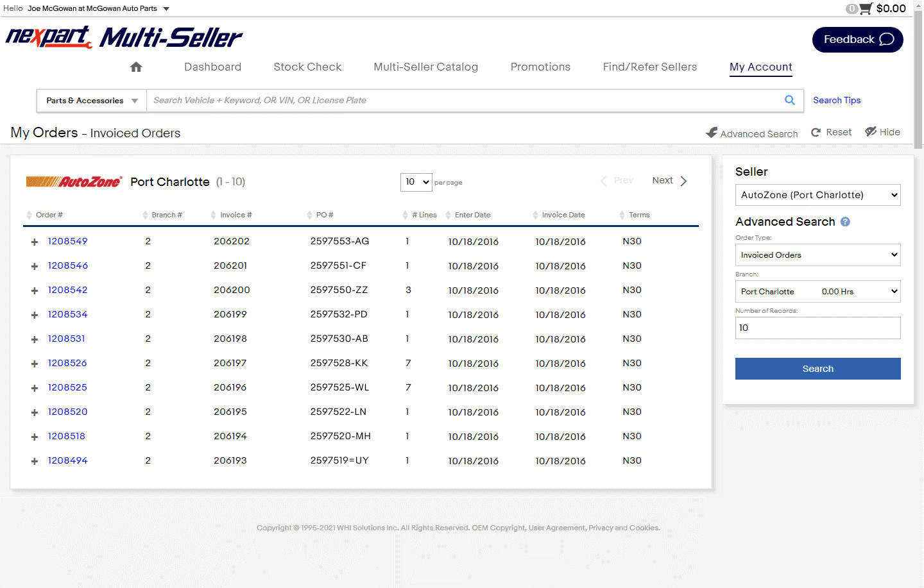This screenshot has width=924, height=588.
Task: Click the Advanced Search help question icon
Action: [845, 222]
